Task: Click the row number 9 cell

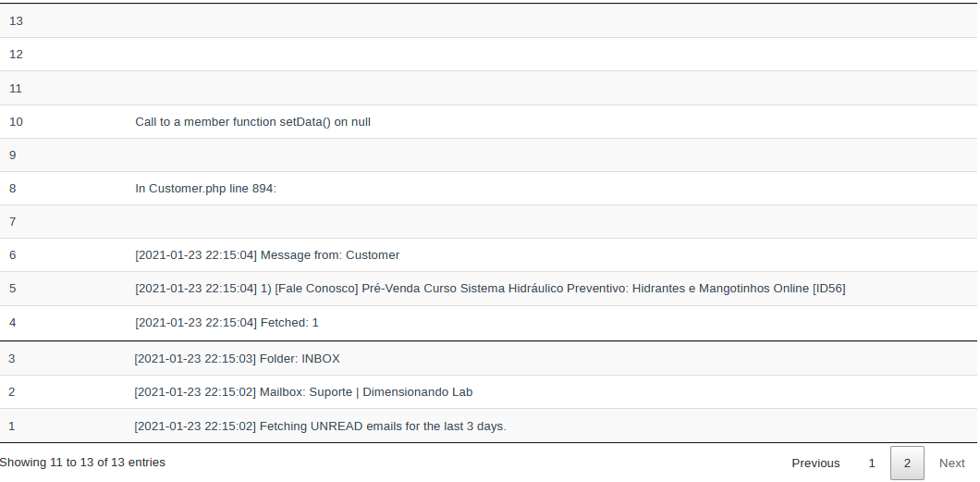Action: coord(63,155)
